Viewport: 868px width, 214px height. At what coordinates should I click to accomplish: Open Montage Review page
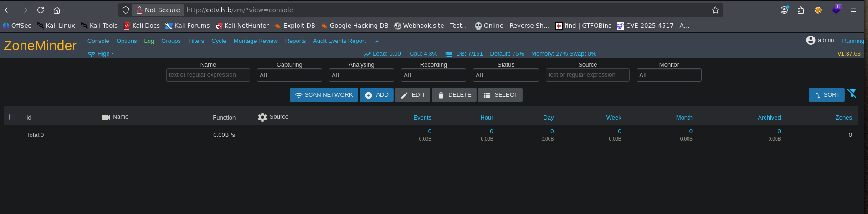[256, 41]
